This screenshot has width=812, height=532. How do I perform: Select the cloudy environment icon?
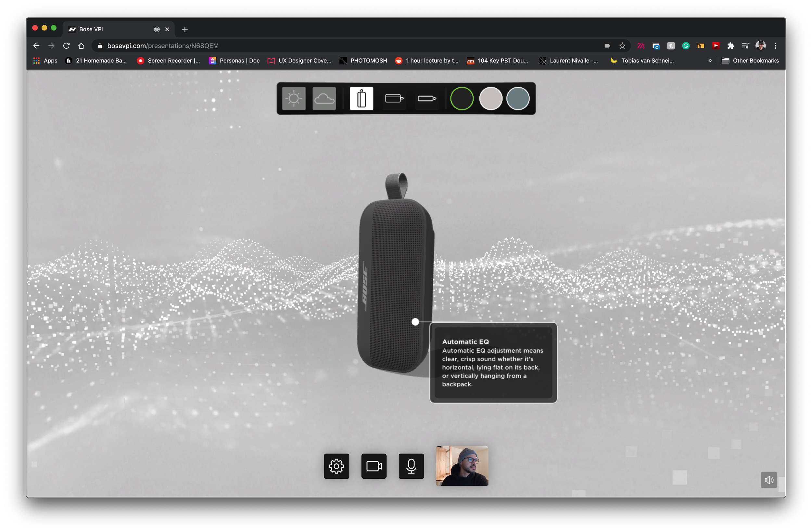coord(324,99)
